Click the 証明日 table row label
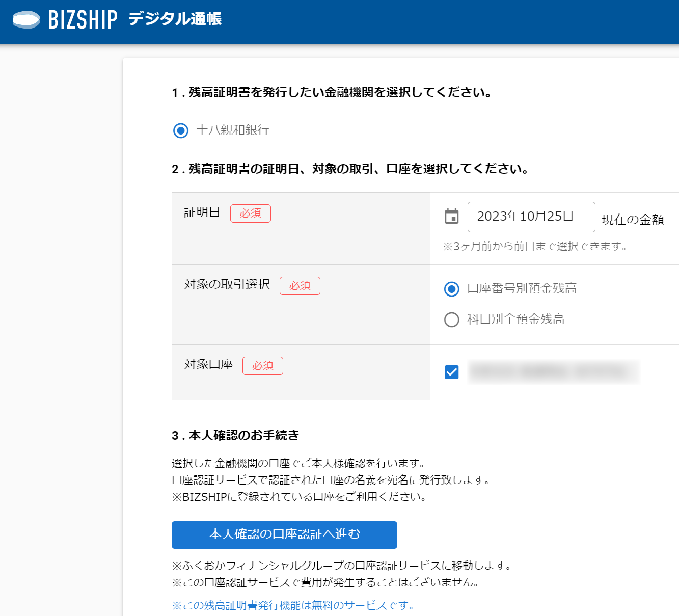679x616 pixels. pos(201,212)
